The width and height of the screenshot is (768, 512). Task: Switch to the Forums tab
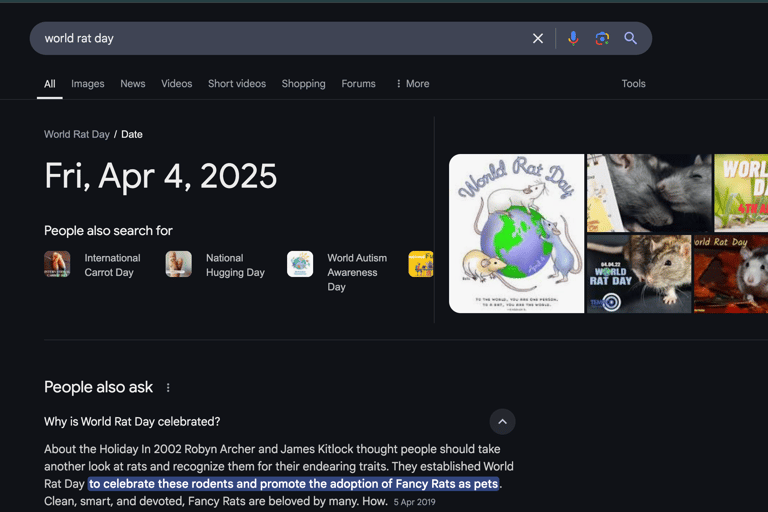(x=359, y=84)
